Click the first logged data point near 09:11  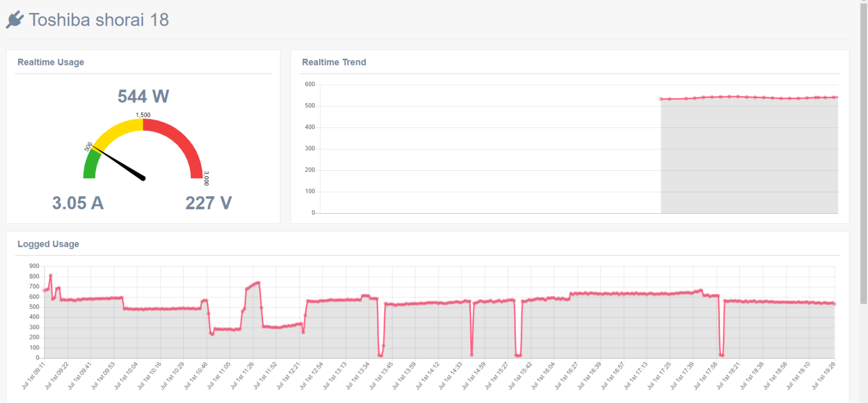(x=44, y=290)
